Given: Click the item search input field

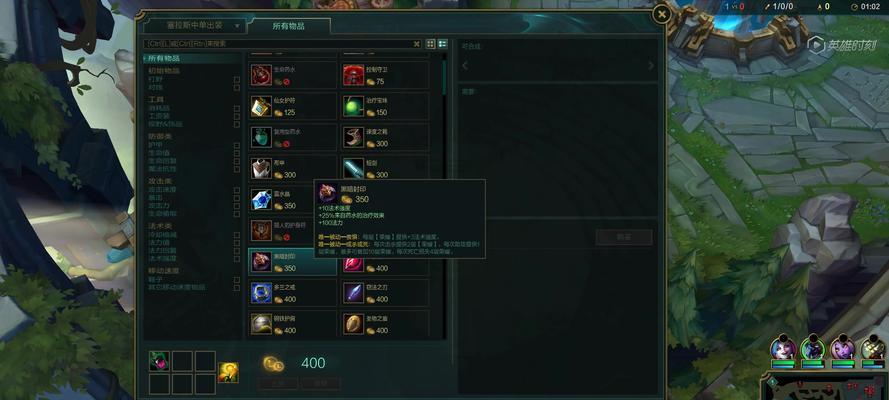Looking at the screenshot, I should coord(279,44).
